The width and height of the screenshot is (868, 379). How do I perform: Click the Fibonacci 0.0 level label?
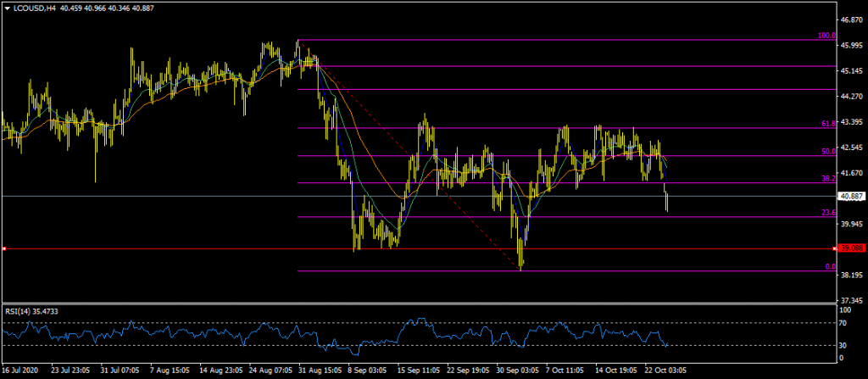coord(831,267)
